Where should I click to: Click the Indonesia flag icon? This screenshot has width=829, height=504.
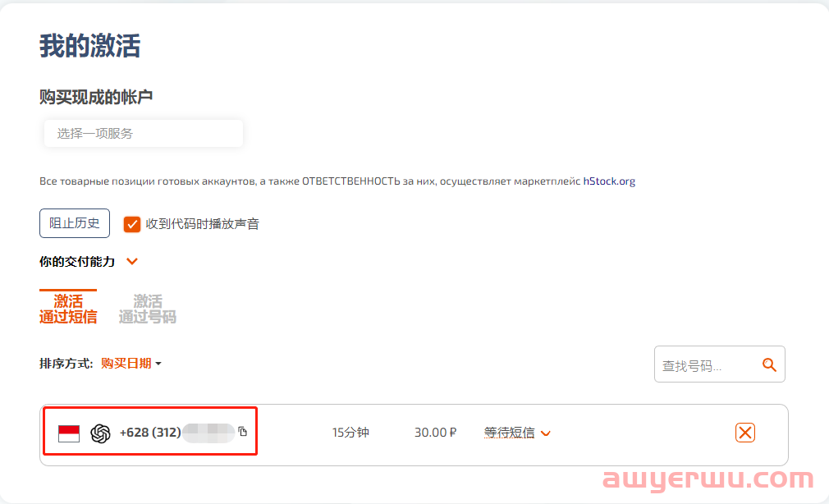coord(69,433)
